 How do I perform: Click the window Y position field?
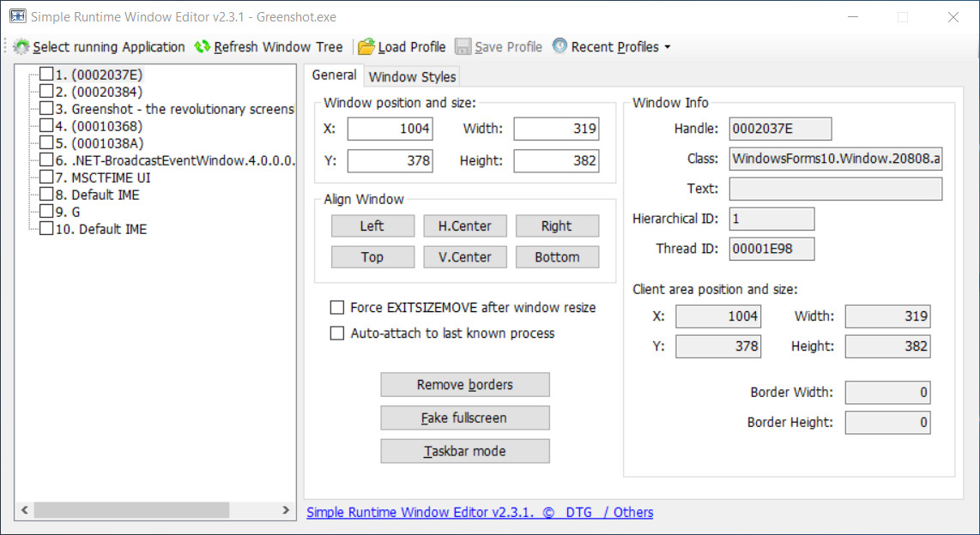point(390,160)
